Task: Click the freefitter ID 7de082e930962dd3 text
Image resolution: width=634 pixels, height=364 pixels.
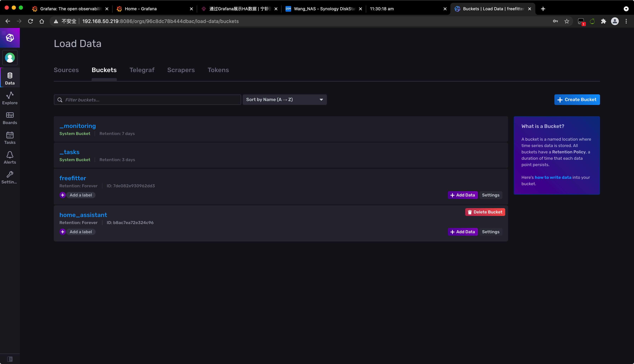Action: [131, 186]
